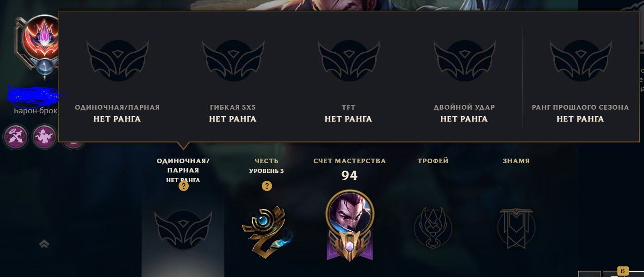Expand the double chevron up arrow
Viewport: 644px width, 277px height.
pyautogui.click(x=44, y=244)
